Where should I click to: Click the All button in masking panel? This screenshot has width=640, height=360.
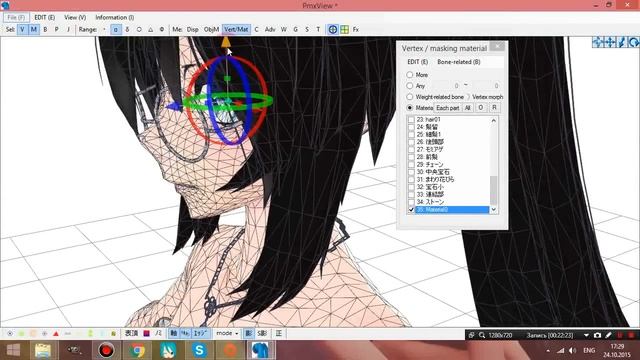tap(468, 108)
